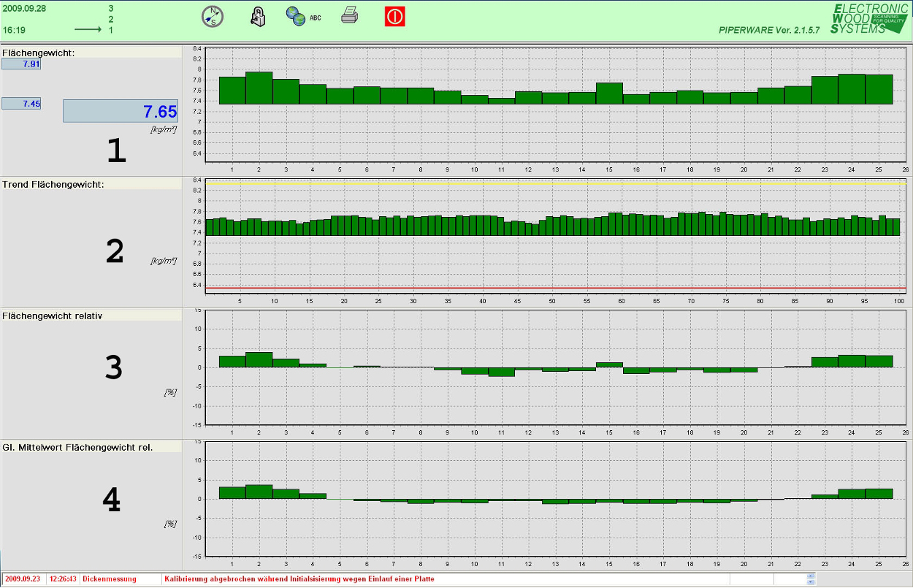Click the up arrow in status bar
913x588 pixels.
click(811, 576)
